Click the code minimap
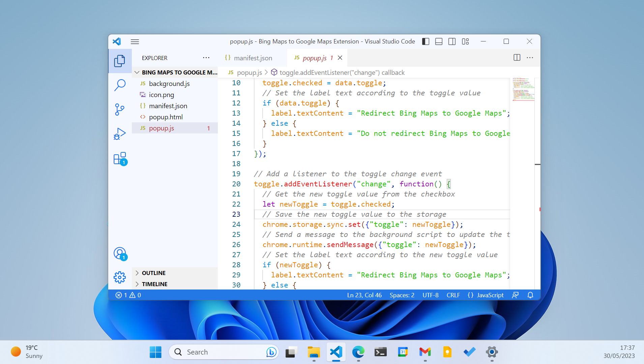The image size is (644, 364). tap(523, 90)
